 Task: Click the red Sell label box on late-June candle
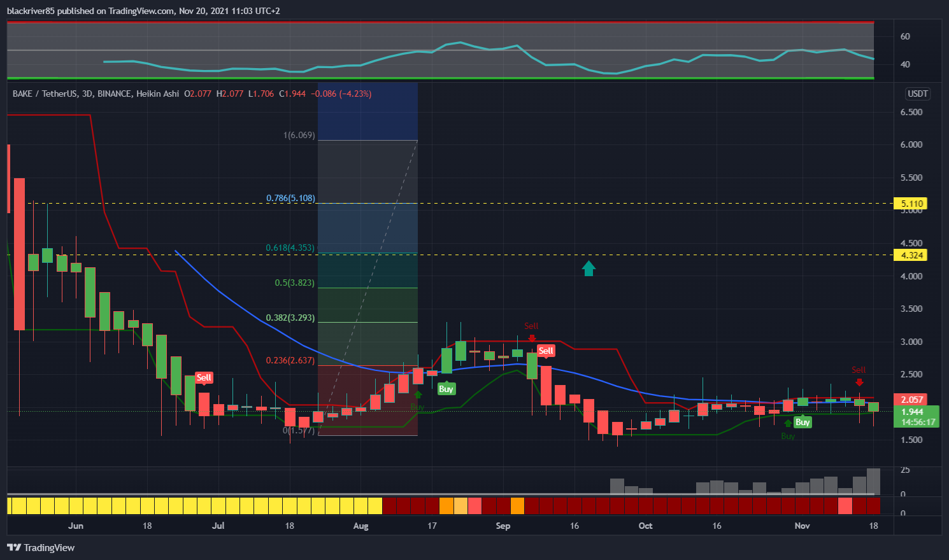(204, 377)
